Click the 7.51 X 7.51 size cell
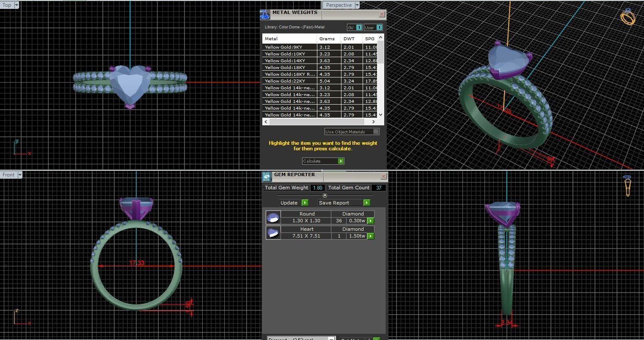The width and height of the screenshot is (644, 340). (306, 236)
